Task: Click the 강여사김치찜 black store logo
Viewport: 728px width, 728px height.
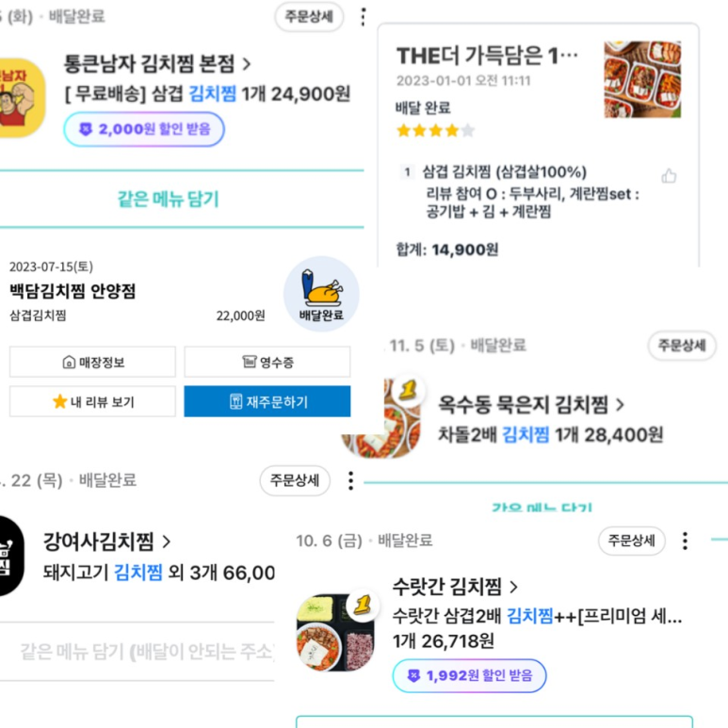Action: 11,557
